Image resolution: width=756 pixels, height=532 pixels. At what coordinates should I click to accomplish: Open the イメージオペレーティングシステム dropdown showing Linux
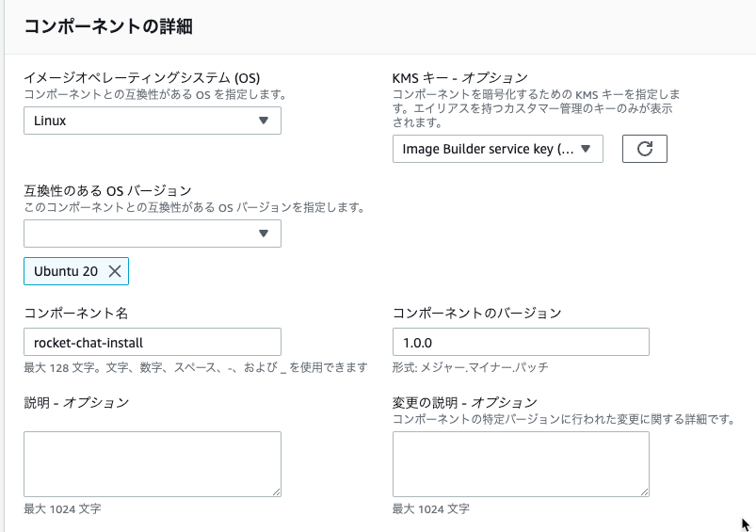click(x=153, y=121)
